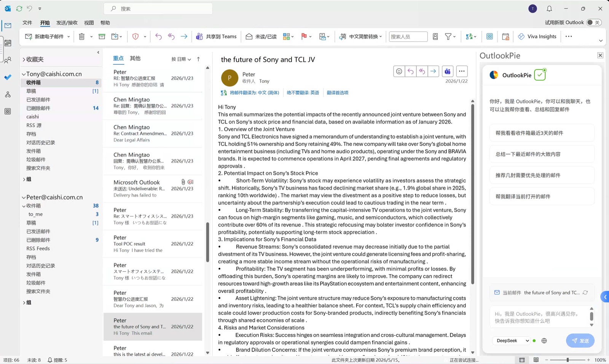609x364 pixels.
Task: Click the Forward arrow in ribbon
Action: click(184, 37)
